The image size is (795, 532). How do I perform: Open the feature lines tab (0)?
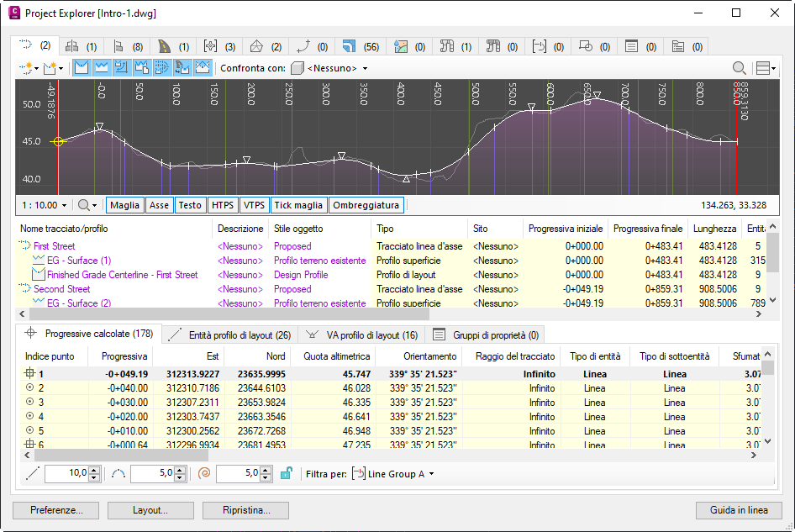coord(312,47)
